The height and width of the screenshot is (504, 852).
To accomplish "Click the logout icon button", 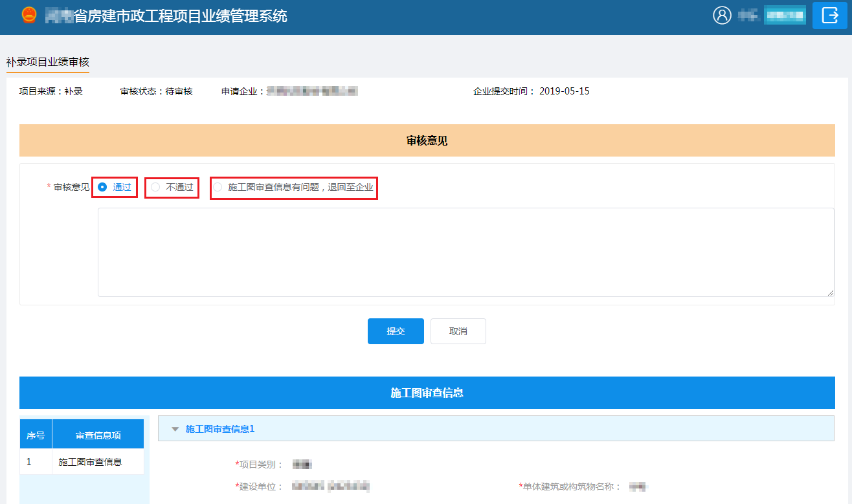I will [x=830, y=16].
